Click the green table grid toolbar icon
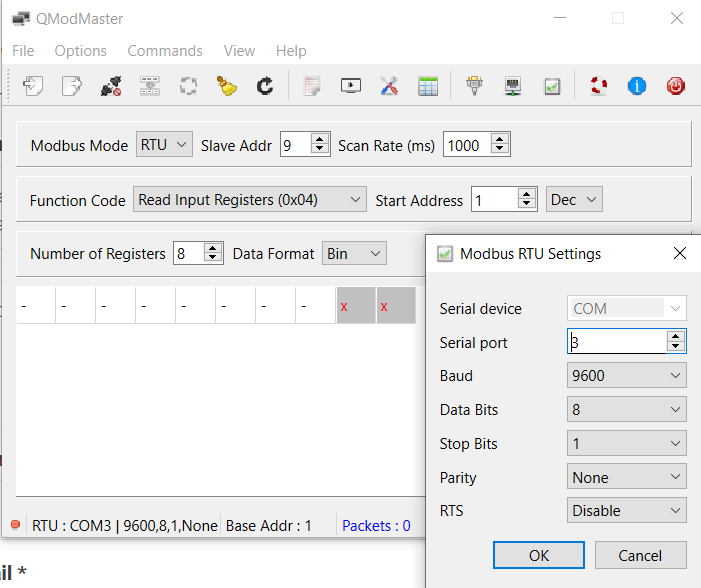Image resolution: width=701 pixels, height=588 pixels. point(428,86)
